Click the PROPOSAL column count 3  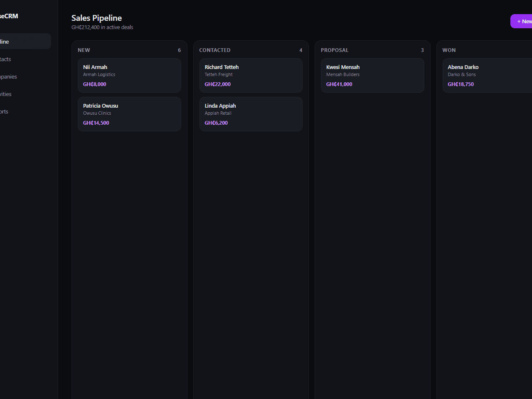coord(422,50)
